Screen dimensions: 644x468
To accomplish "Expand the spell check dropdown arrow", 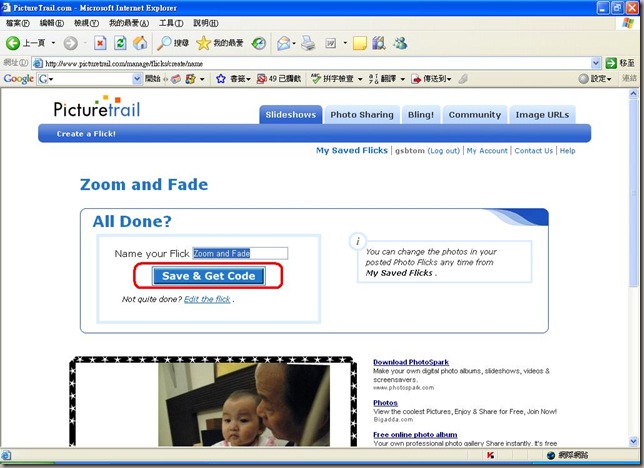I will [360, 79].
